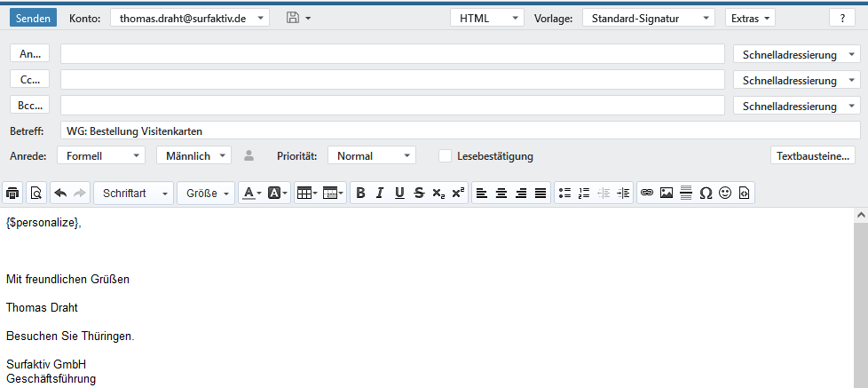Enable the Lesebestätigung checkbox
The height and width of the screenshot is (388, 868).
pyautogui.click(x=445, y=156)
